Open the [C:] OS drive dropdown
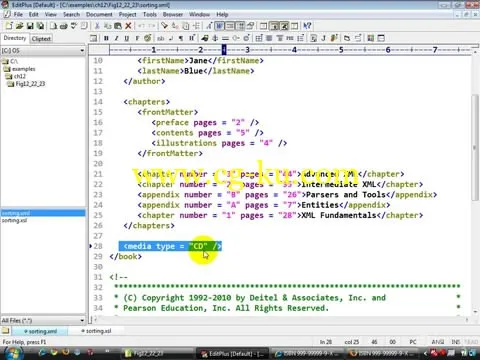Image resolution: width=480 pixels, height=360 pixels. coord(43,51)
